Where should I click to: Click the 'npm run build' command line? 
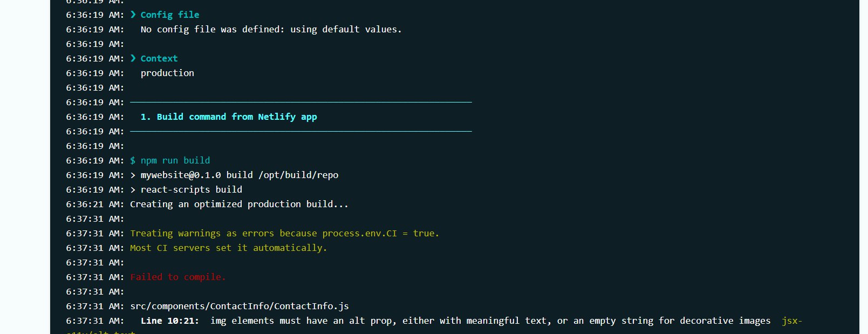tap(175, 160)
